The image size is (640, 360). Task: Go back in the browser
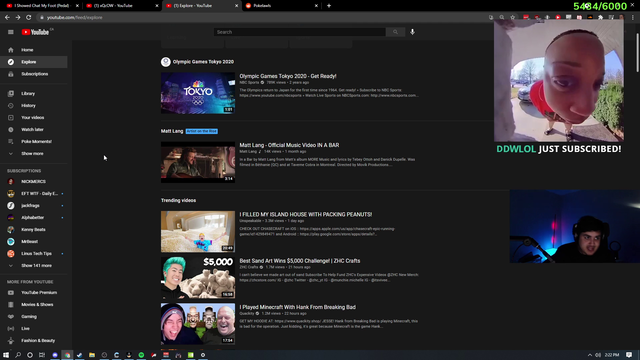click(7, 18)
